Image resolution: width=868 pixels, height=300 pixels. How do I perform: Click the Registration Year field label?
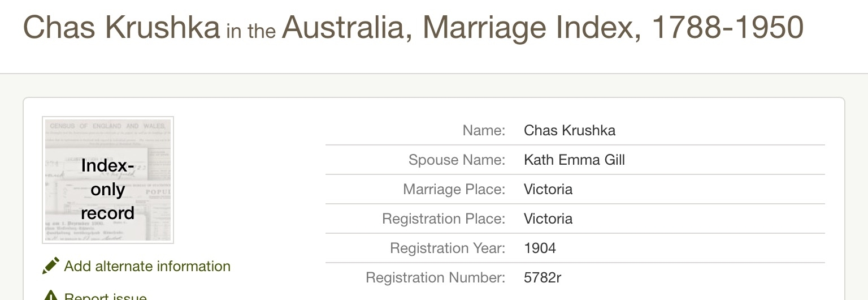448,248
